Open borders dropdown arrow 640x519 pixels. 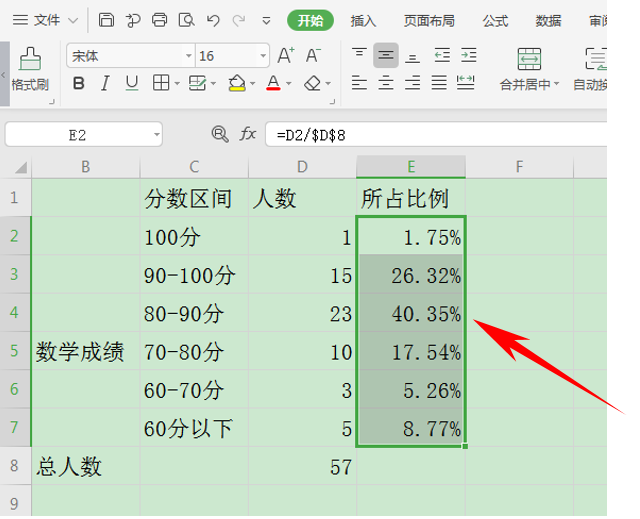pos(177,84)
